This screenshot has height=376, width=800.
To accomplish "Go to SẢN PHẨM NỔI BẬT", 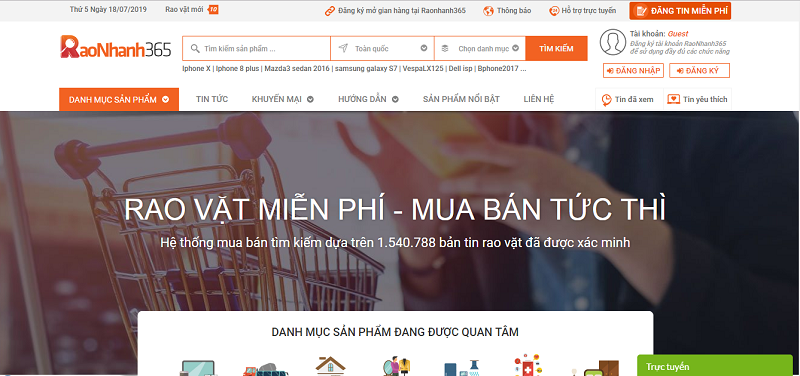I will pos(461,99).
